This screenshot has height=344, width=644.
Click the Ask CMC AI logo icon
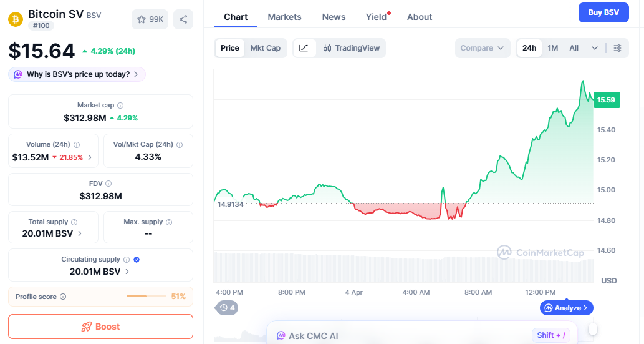tap(281, 336)
